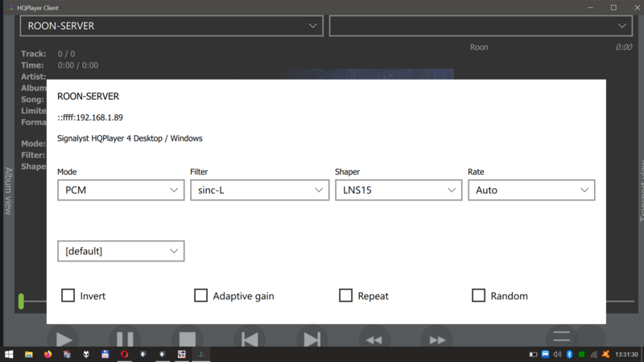
Task: Click the Track value 0 / 0
Action: (67, 54)
